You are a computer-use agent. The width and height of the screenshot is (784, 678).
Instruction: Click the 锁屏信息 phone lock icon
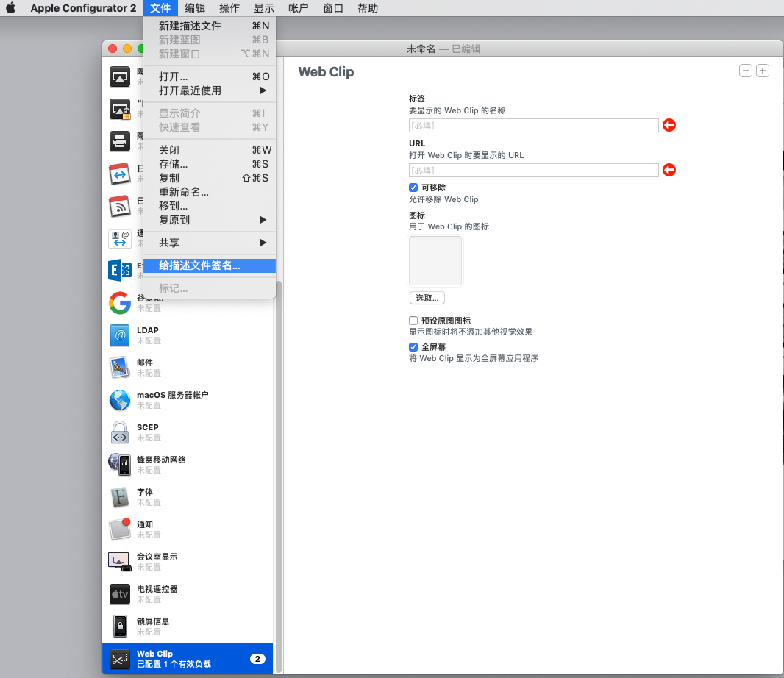point(120,626)
